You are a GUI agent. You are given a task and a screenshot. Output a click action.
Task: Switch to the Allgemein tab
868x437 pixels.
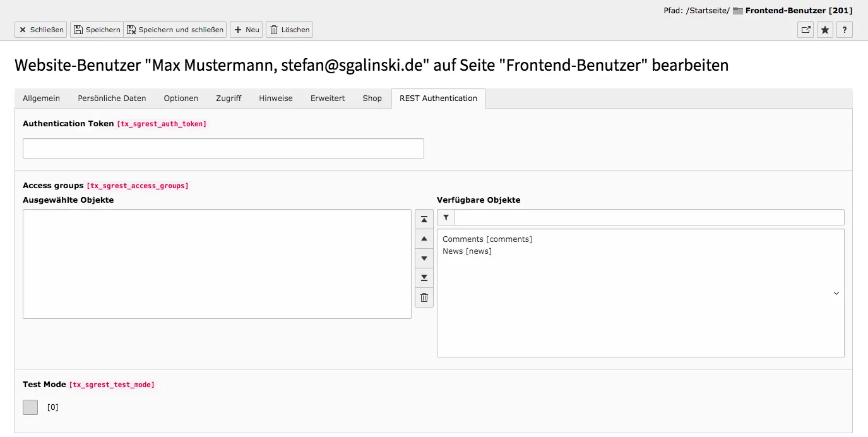point(41,99)
